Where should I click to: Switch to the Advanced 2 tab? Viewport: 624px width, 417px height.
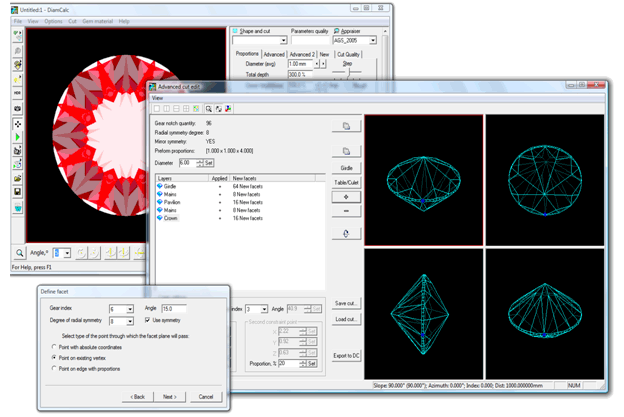[302, 54]
